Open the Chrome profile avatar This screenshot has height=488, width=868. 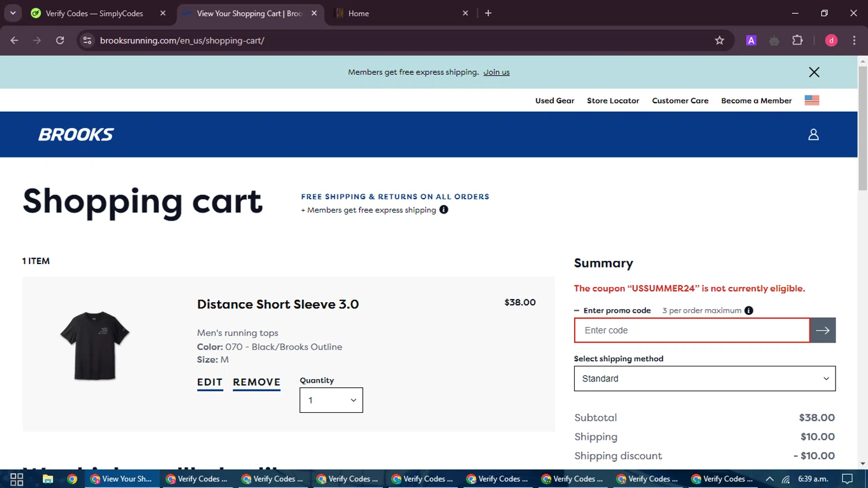click(831, 41)
